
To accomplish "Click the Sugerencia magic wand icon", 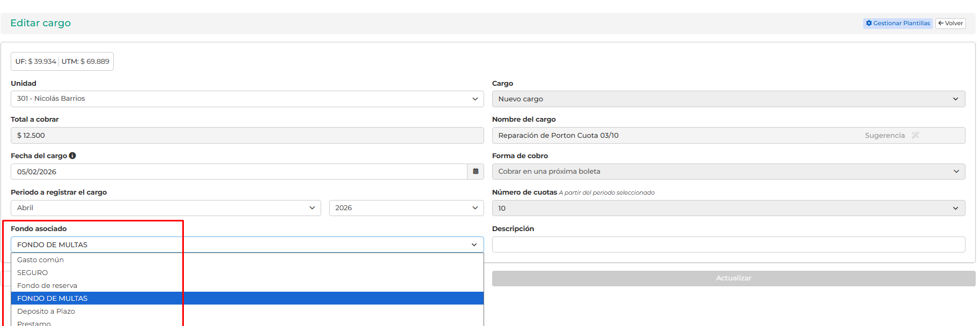I will [x=915, y=135].
